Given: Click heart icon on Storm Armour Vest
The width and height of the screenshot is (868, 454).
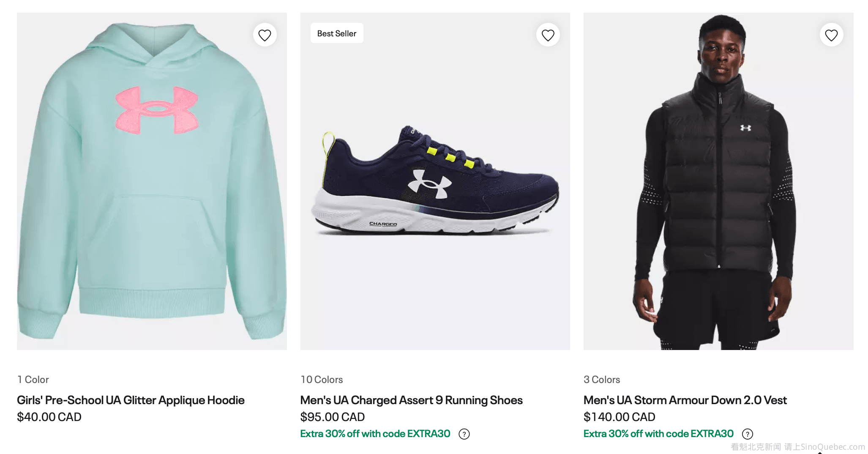Looking at the screenshot, I should [x=831, y=35].
